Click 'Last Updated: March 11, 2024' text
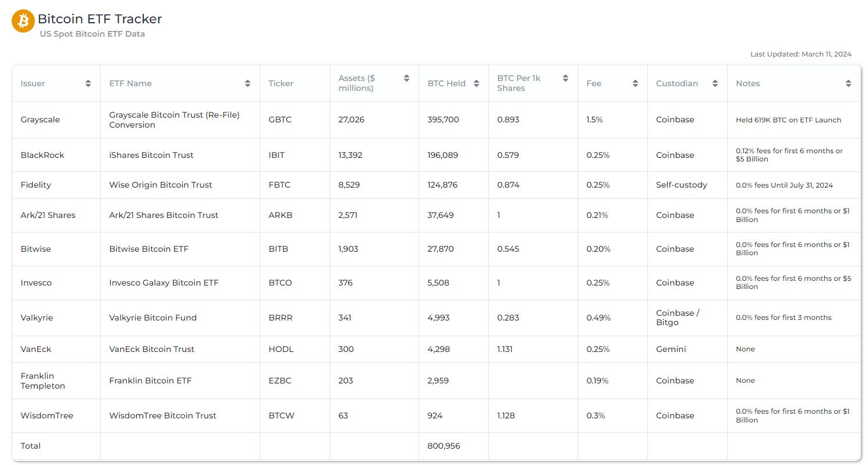 (800, 54)
